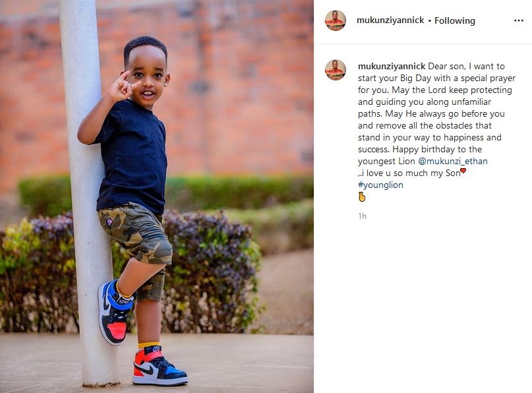This screenshot has width=532, height=393.
Task: Select the boy's raised hand gesture
Action: tap(122, 86)
